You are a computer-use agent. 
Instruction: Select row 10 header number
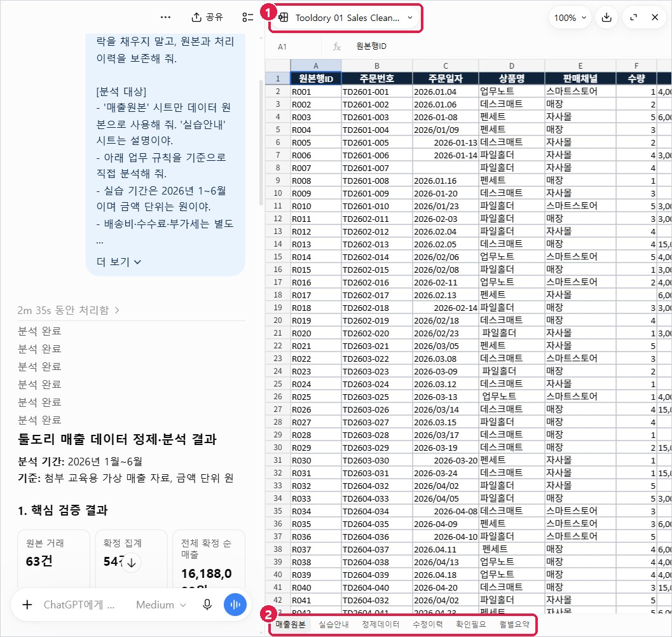coord(278,193)
